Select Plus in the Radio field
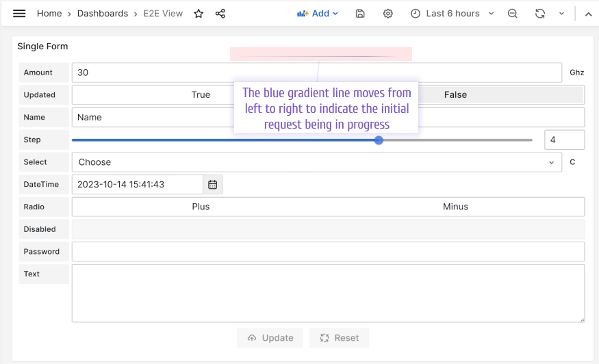Viewport: 599px width, 364px height. click(x=201, y=207)
